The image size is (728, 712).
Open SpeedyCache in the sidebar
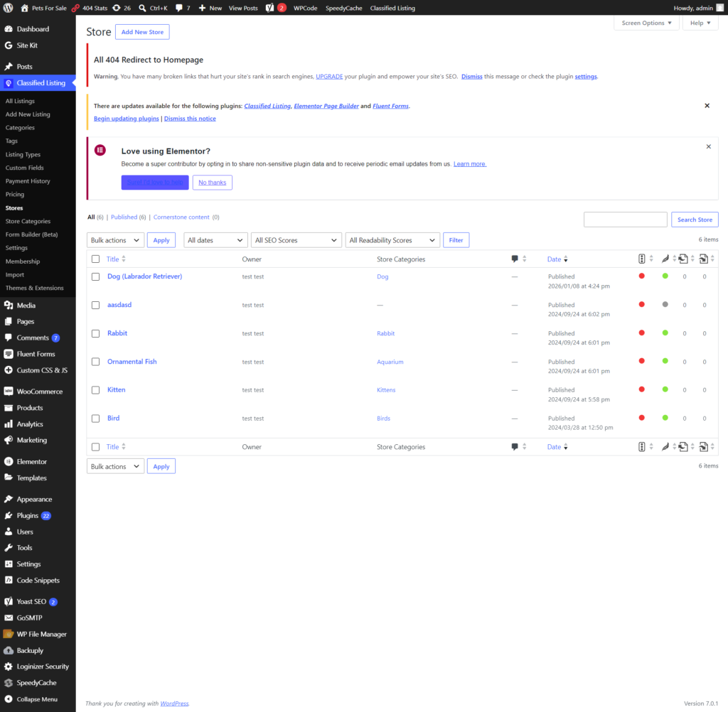pos(38,682)
